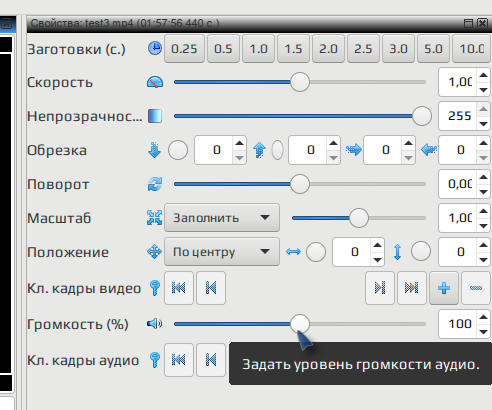Click the Скорость slider handle

point(300,82)
